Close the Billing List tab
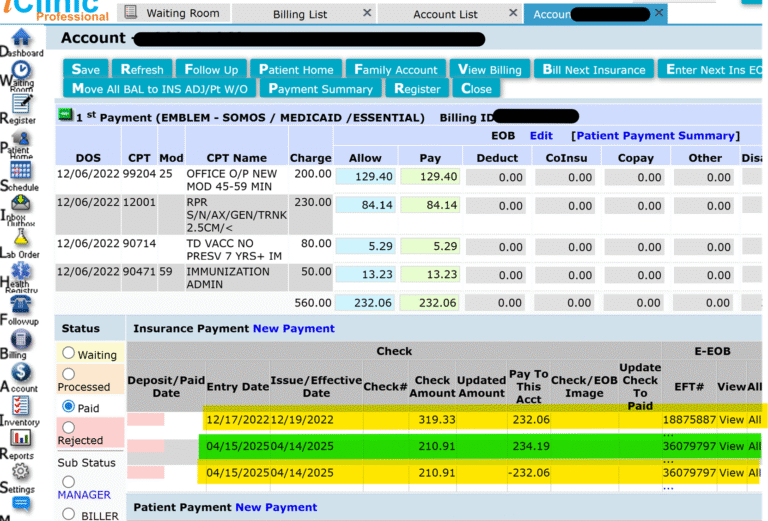The image size is (768, 521). pos(367,13)
